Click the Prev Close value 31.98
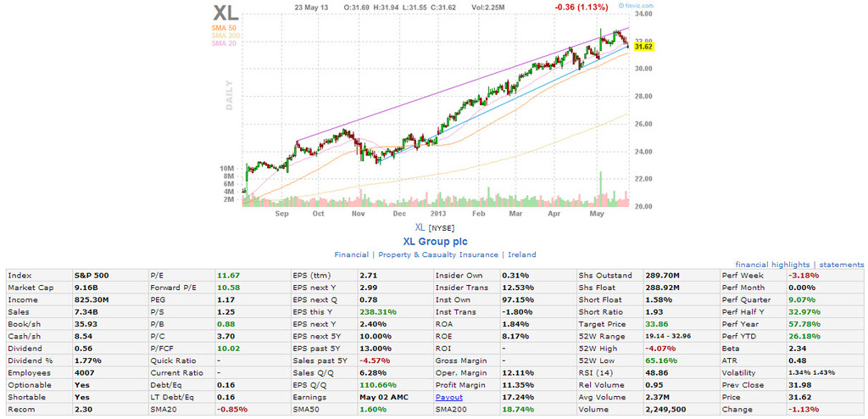This screenshot has width=868, height=419. pyautogui.click(x=798, y=385)
